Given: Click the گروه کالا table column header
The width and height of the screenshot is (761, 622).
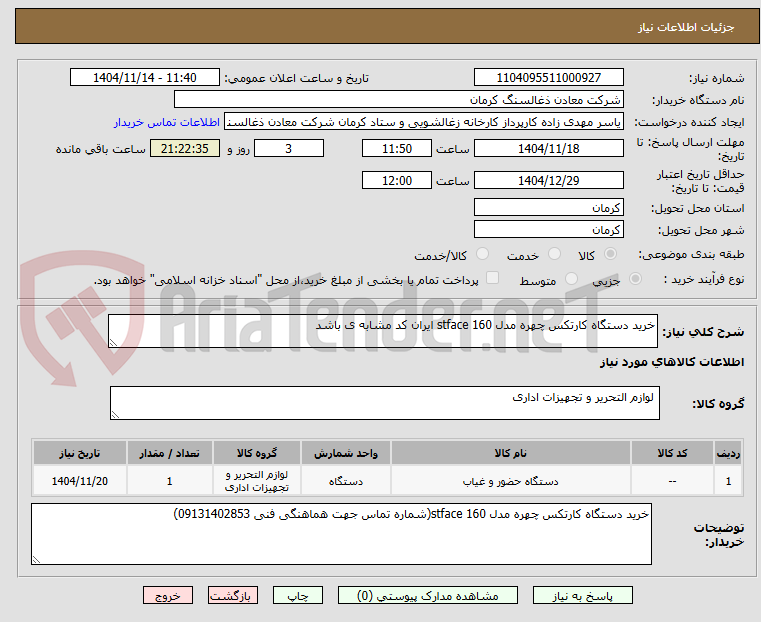Looking at the screenshot, I should coord(257,453).
